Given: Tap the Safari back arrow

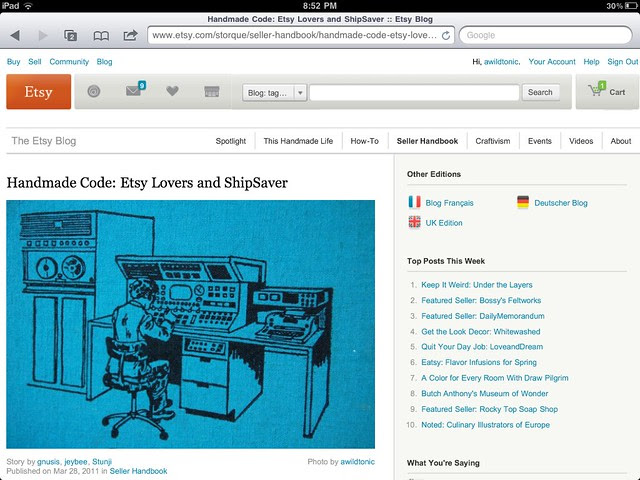Looking at the screenshot, I should (15, 36).
